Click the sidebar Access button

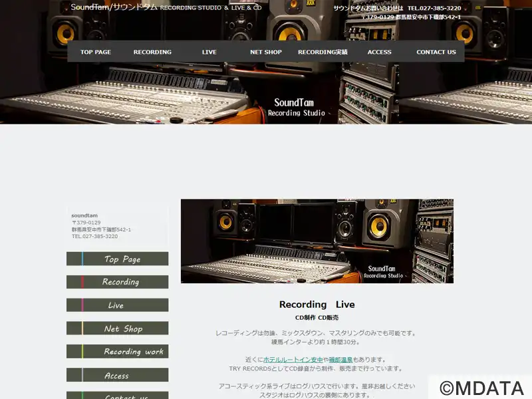click(x=118, y=374)
